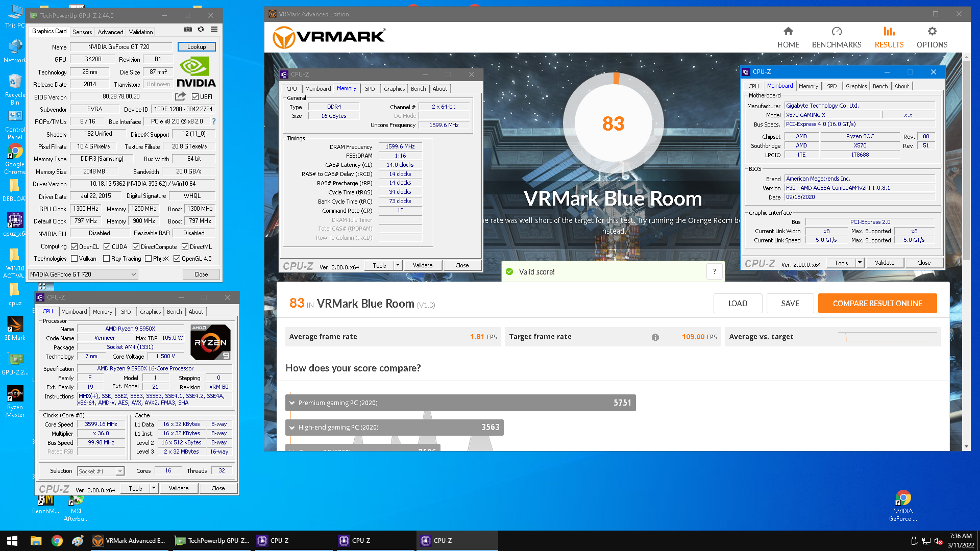This screenshot has width=980, height=551.
Task: Open GPU selection dropdown NVIDIA GeForce GT 720
Action: [x=83, y=274]
